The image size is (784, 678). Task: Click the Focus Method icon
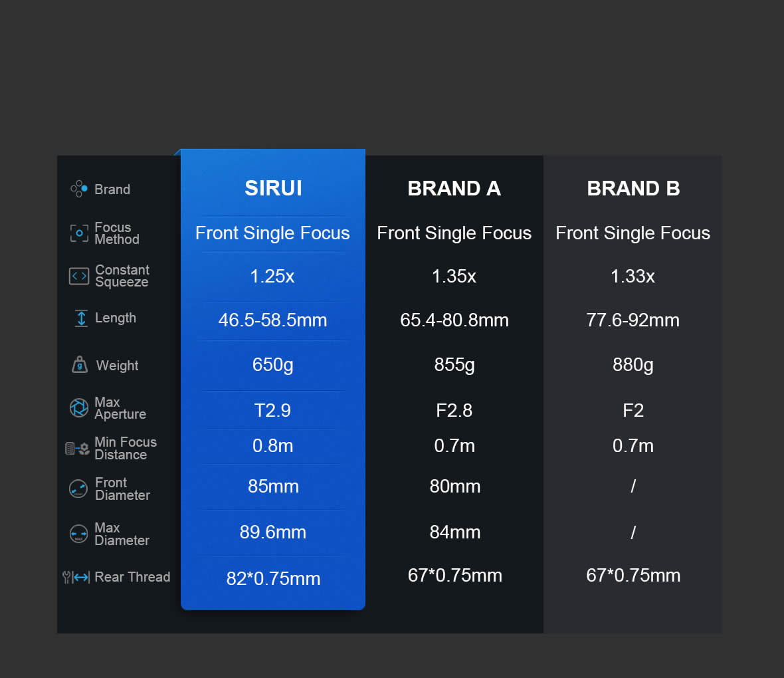[79, 233]
